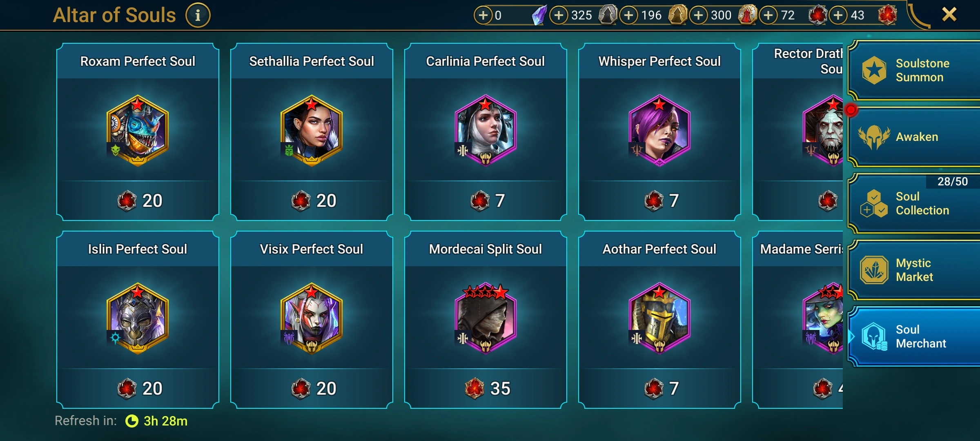Viewport: 980px width, 441px height.
Task: Open the Soul Collection tab
Action: pyautogui.click(x=914, y=203)
